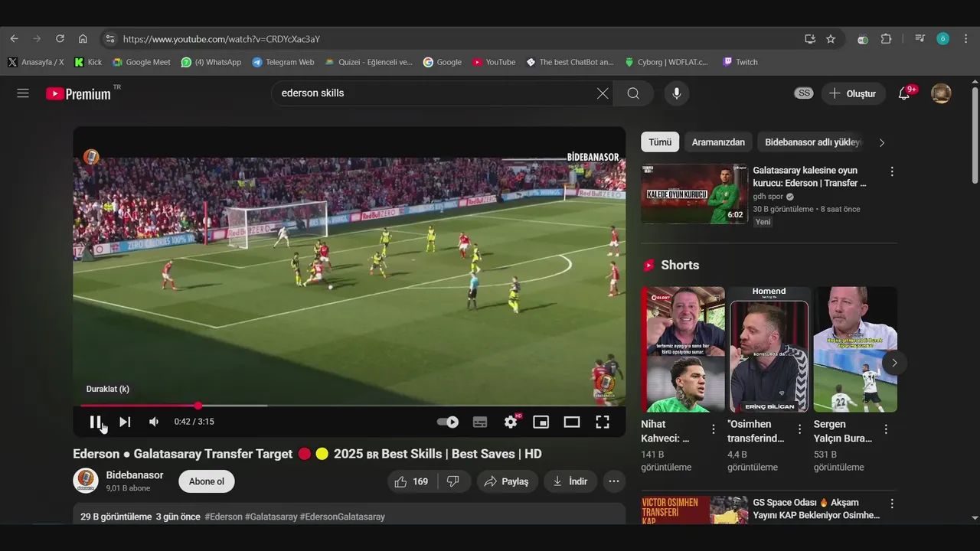This screenshot has width=980, height=551.
Task: Show the next Shorts with the arrow
Action: (x=893, y=363)
